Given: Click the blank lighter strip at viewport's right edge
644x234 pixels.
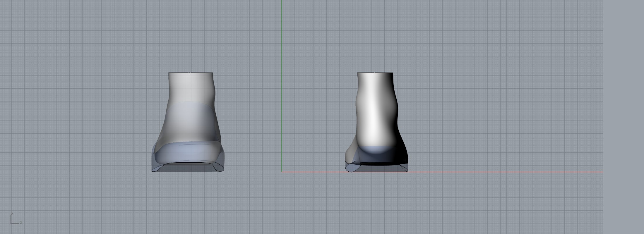Looking at the screenshot, I should [624, 117].
